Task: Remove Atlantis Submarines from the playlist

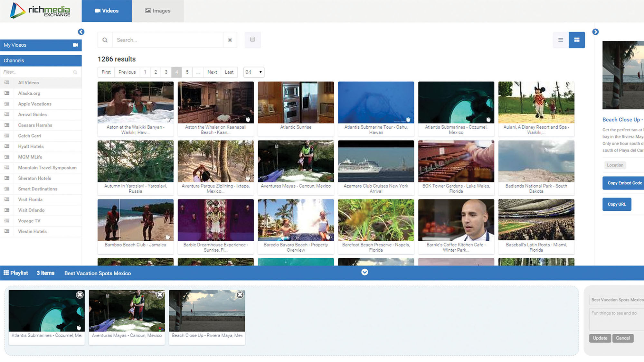Action: (x=80, y=295)
